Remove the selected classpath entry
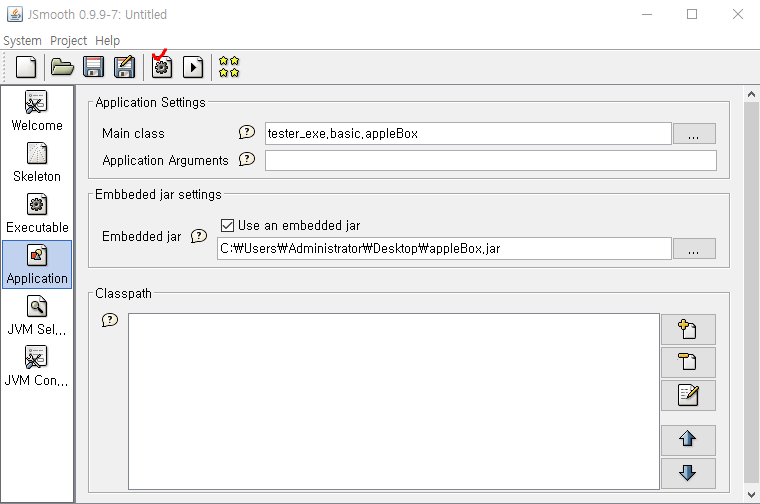Viewport: 760px width, 504px height. click(688, 362)
